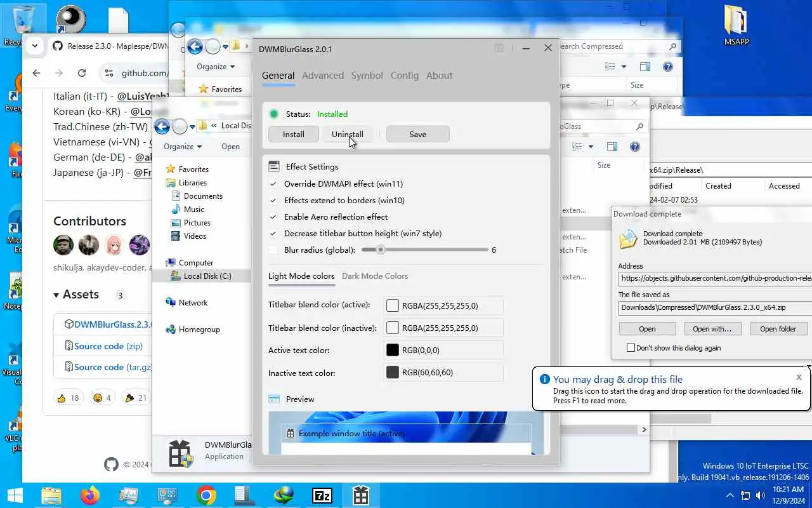This screenshot has width=812, height=508.
Task: Click Change view icon in front explorer toolbar
Action: pos(577,147)
